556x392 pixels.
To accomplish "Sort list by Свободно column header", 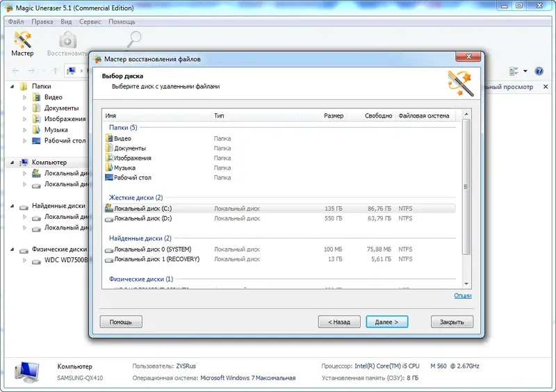I will [370, 115].
